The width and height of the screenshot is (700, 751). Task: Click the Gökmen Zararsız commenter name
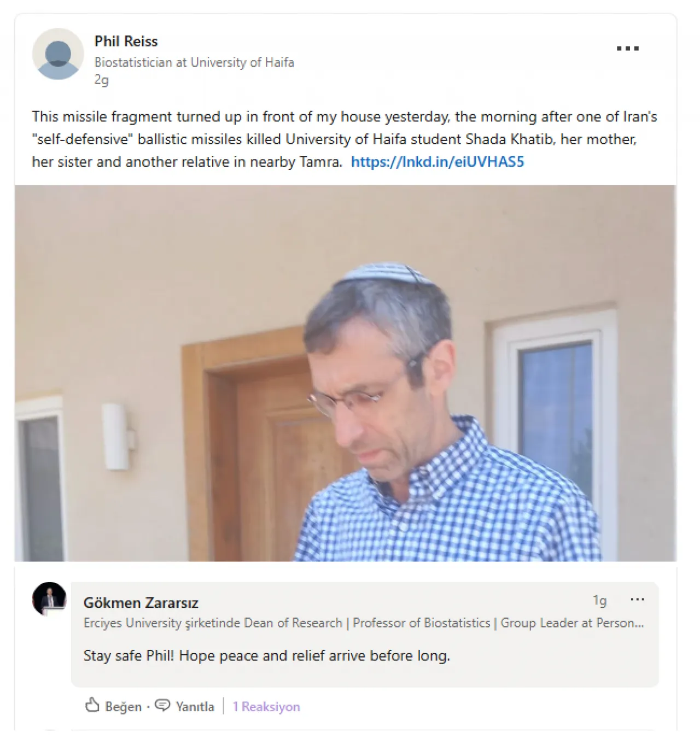(141, 603)
